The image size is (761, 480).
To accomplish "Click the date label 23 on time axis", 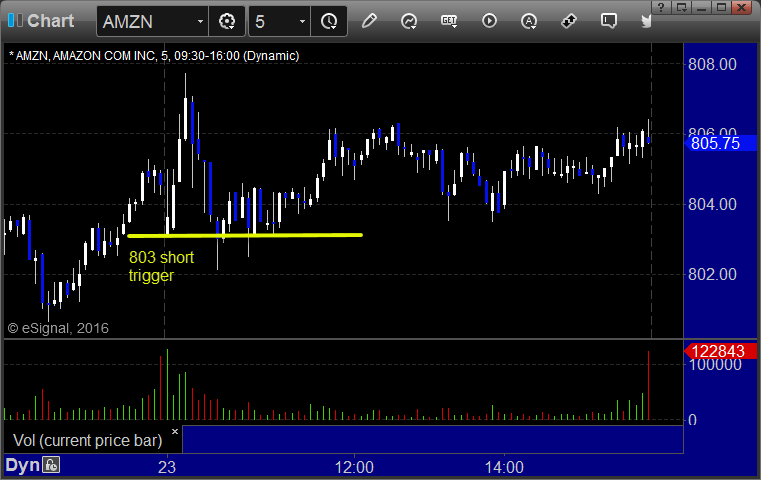I will (x=167, y=467).
